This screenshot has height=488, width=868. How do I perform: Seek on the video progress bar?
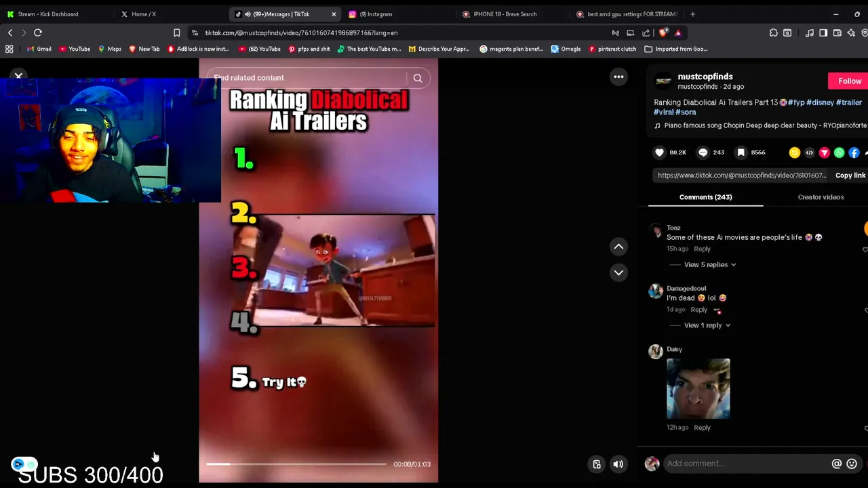coord(296,464)
